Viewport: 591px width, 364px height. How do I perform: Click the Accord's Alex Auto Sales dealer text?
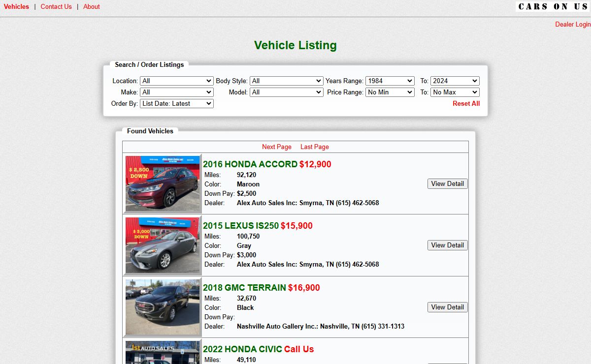pos(308,203)
